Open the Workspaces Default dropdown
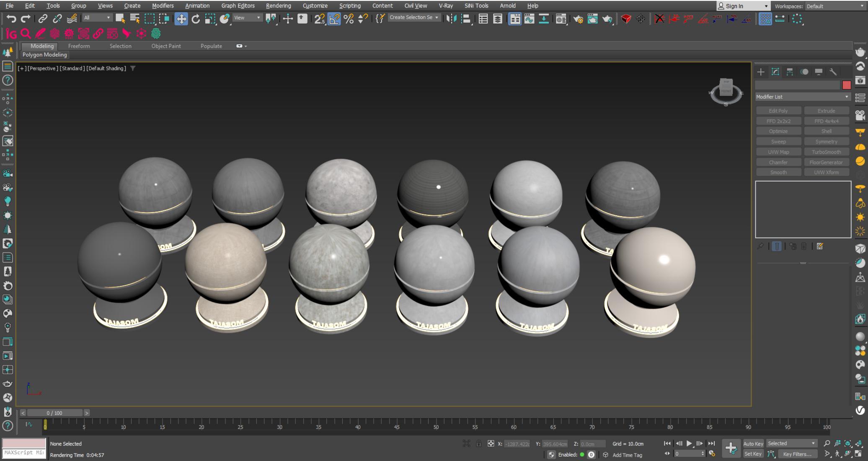 click(x=834, y=6)
